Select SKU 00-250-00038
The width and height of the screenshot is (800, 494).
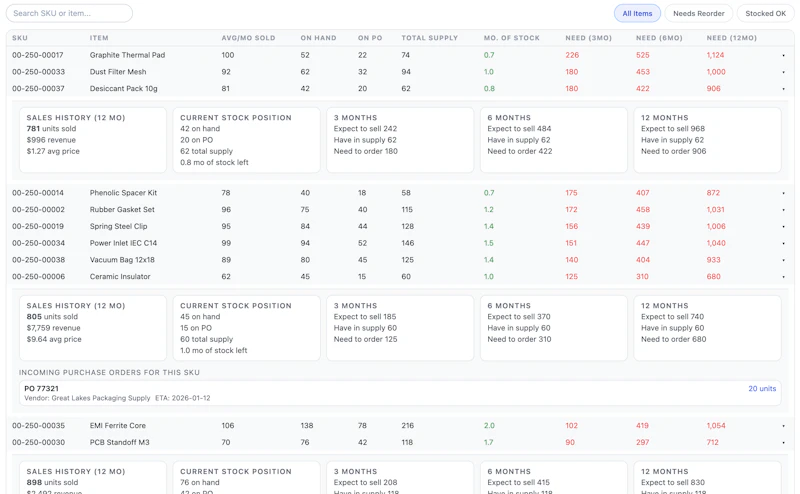[x=38, y=260]
